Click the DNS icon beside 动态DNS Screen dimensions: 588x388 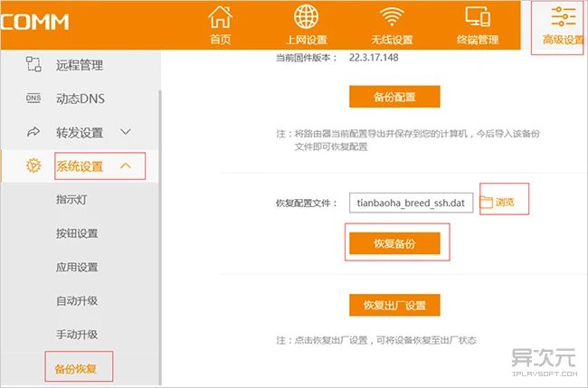tap(33, 99)
